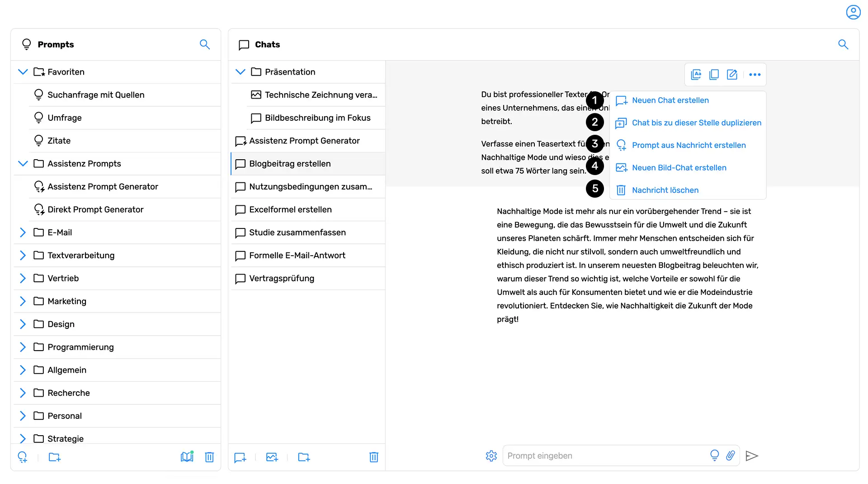Delete selected prompt with trash icon
This screenshot has width=868, height=484.
[x=209, y=457]
